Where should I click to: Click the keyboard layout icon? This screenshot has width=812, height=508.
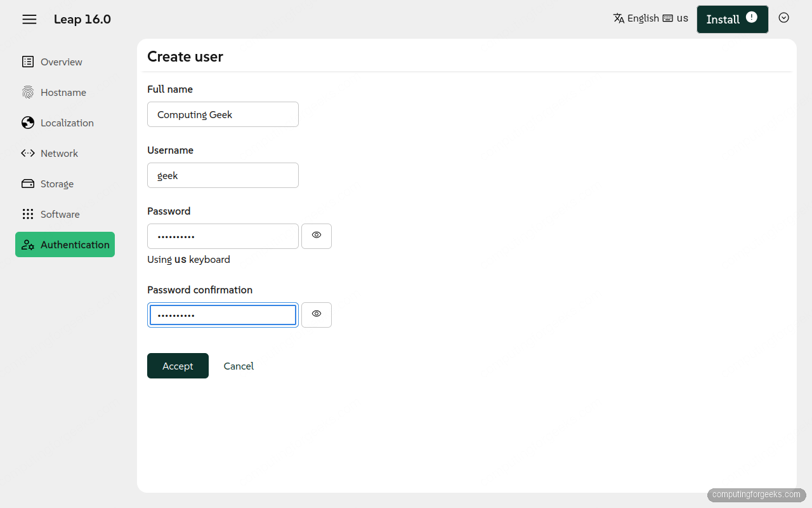(x=668, y=18)
